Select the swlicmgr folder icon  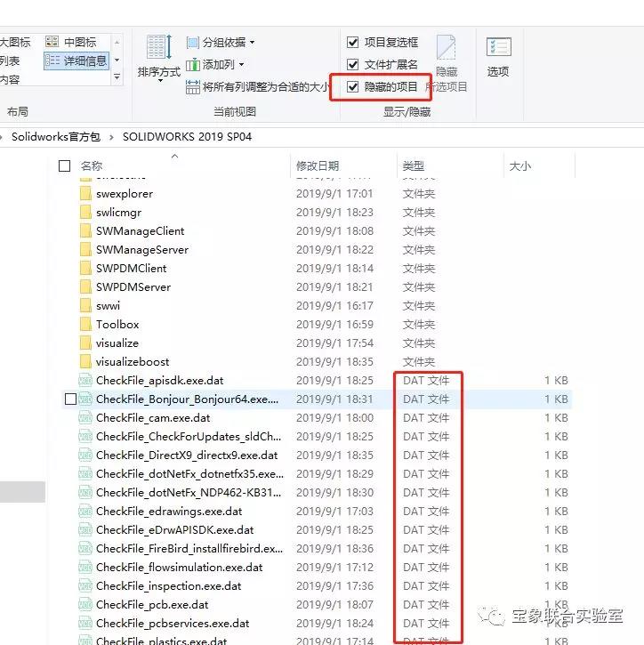pos(85,213)
